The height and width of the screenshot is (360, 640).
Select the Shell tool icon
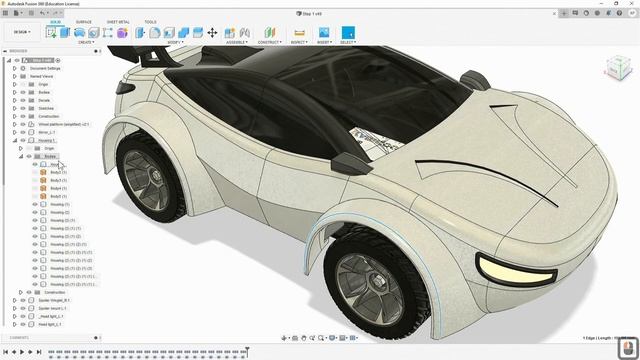(169, 32)
